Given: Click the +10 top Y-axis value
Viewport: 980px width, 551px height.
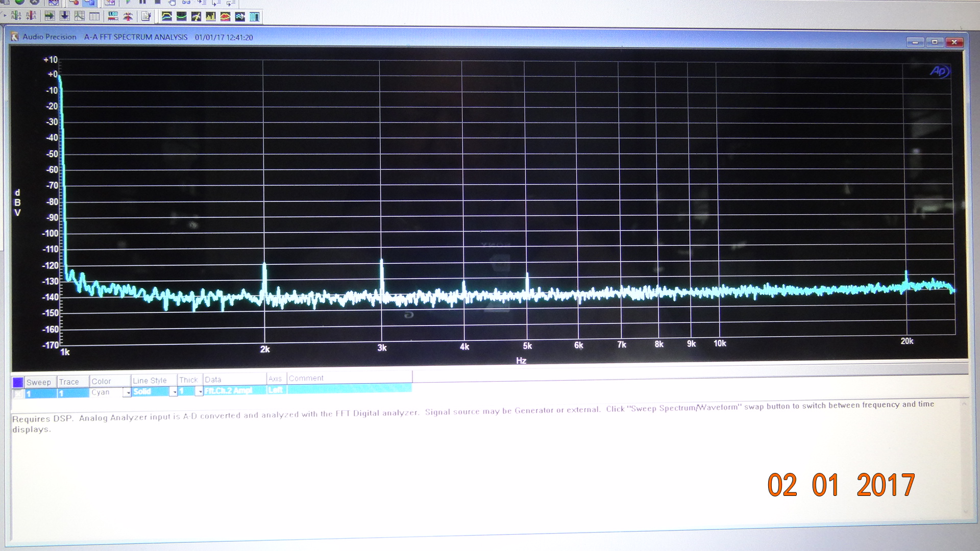Looking at the screenshot, I should [x=51, y=60].
